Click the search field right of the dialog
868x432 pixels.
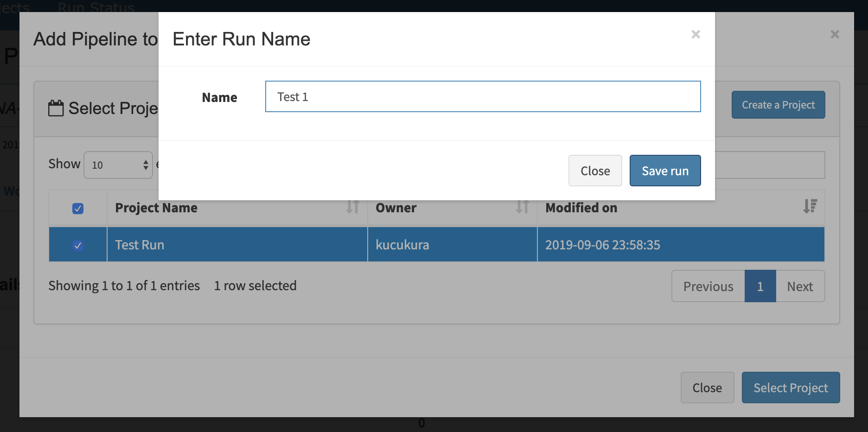pos(770,165)
